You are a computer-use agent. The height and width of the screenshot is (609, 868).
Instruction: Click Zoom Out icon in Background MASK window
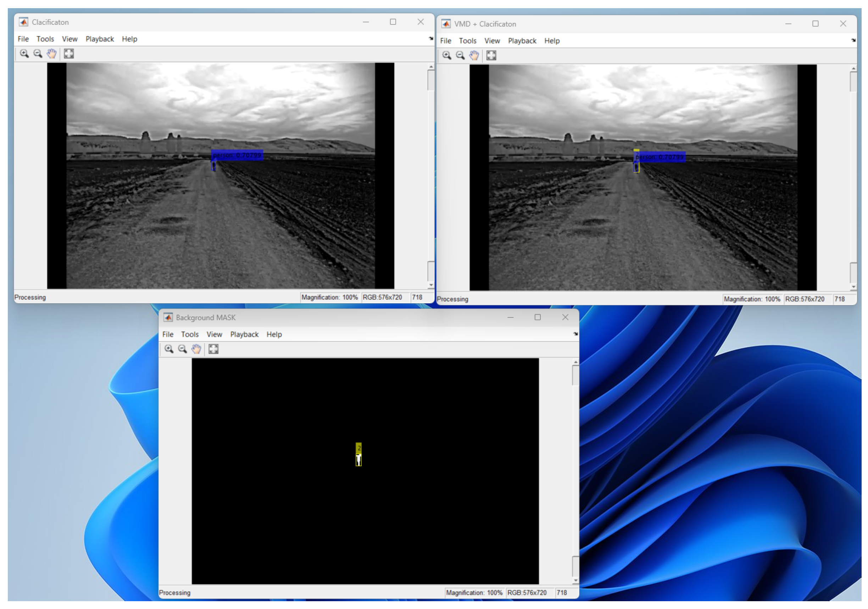[x=182, y=349]
